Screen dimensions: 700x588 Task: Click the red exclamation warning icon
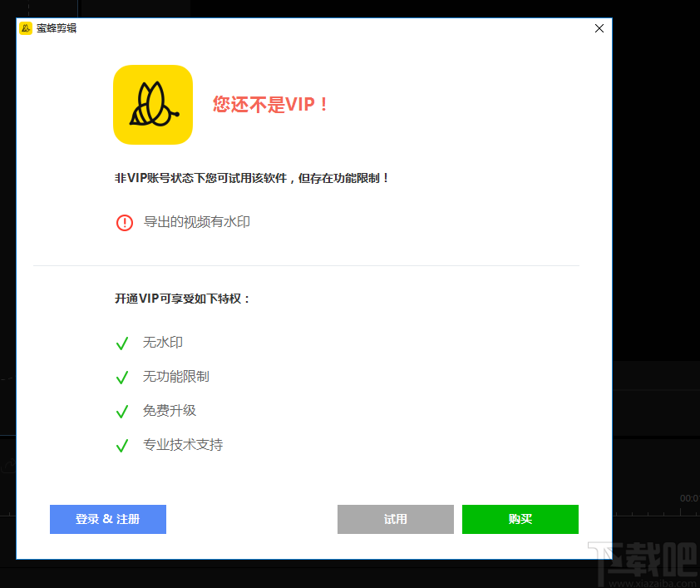pos(125,222)
